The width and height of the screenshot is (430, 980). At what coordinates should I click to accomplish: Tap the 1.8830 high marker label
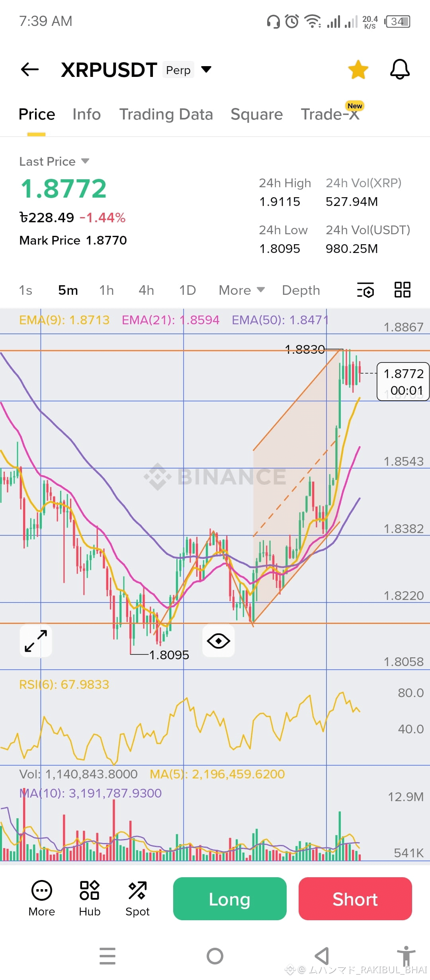[x=305, y=349]
